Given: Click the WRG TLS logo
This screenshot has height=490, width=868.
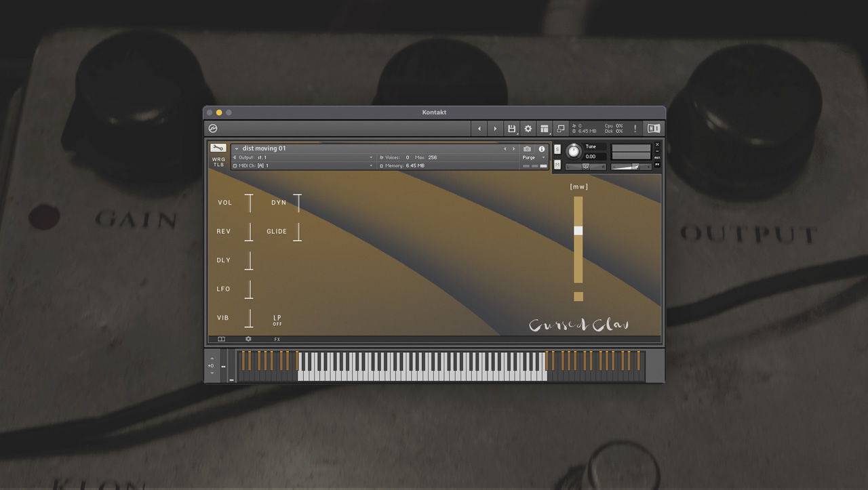Looking at the screenshot, I should click(218, 162).
